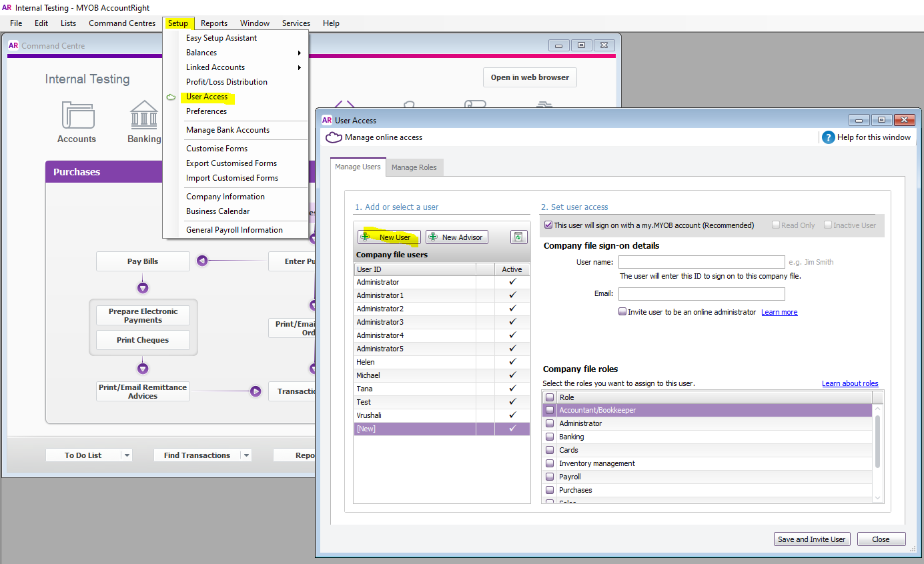Click AR logo in Command Centre title bar
The image size is (924, 564).
pos(13,46)
